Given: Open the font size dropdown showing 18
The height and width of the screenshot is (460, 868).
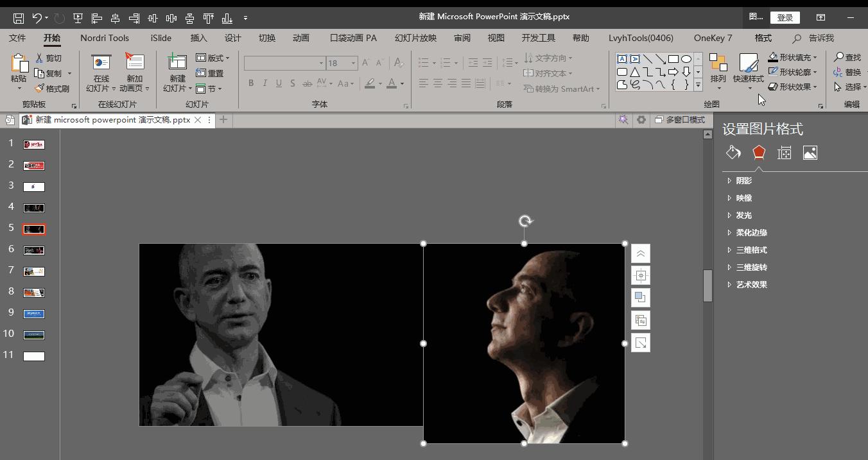Looking at the screenshot, I should 353,63.
